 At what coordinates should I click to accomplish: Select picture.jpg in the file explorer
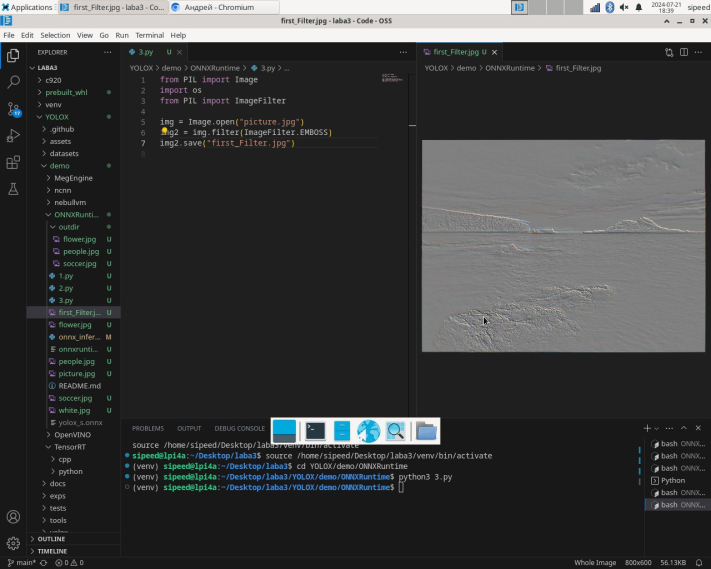(76, 373)
